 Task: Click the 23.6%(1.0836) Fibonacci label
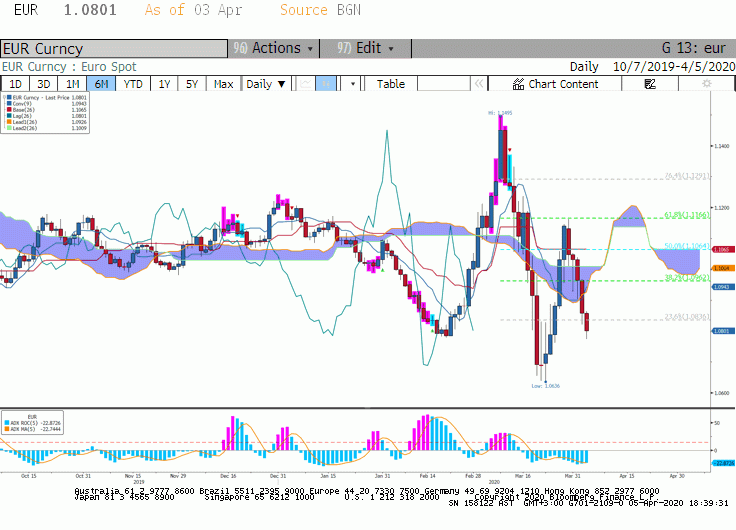click(687, 317)
